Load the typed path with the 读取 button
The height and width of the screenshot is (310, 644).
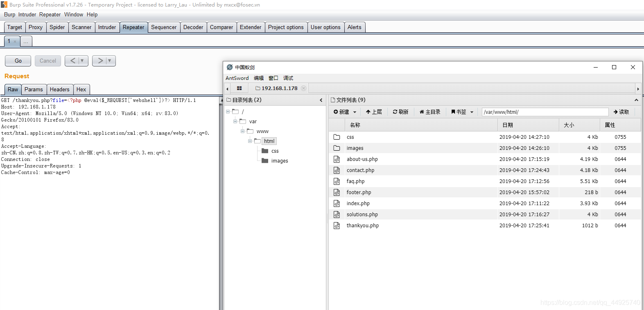click(621, 112)
